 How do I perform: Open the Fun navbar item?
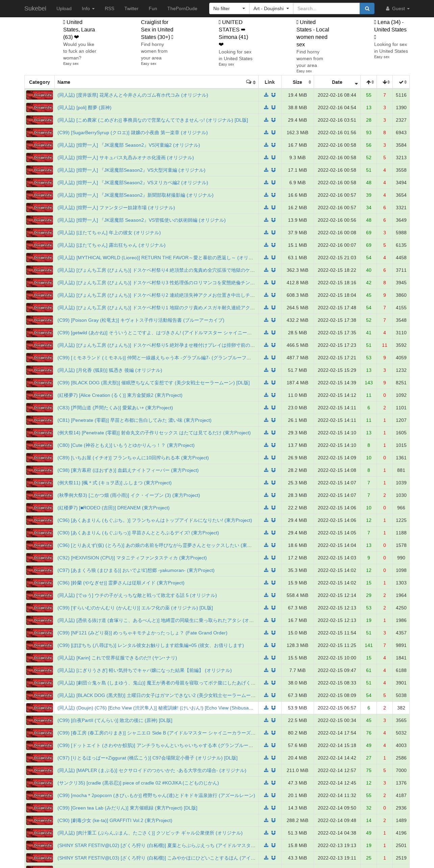tap(153, 8)
